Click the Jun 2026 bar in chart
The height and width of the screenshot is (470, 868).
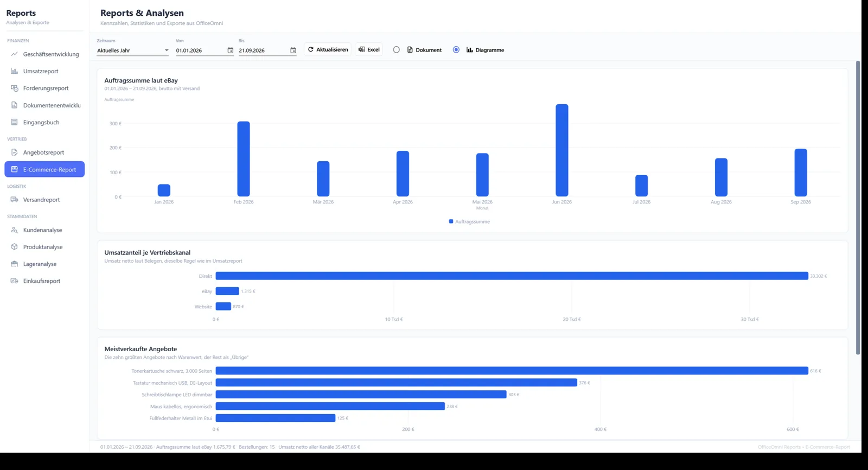(x=562, y=150)
